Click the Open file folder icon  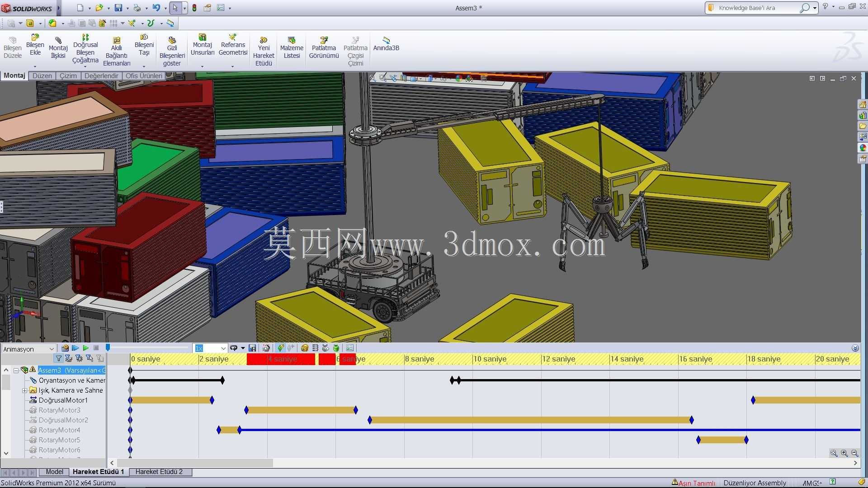(x=99, y=8)
